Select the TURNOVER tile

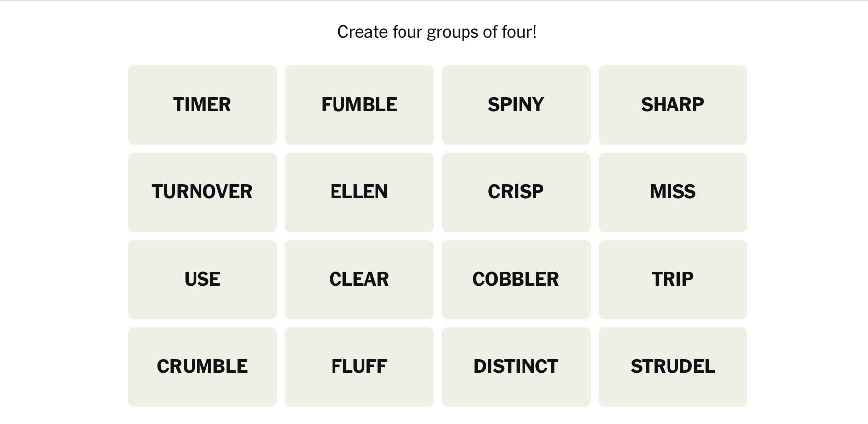coord(202,192)
